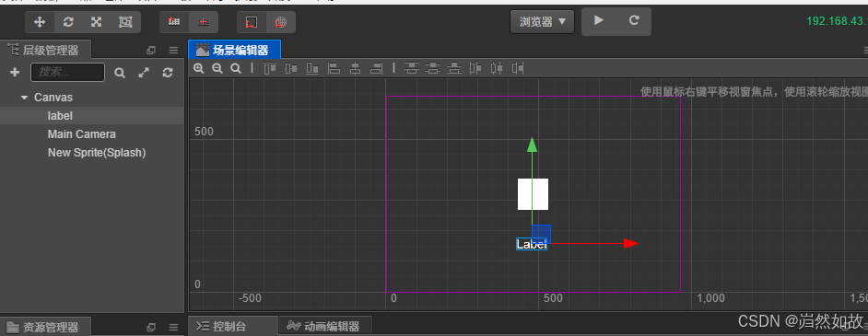Viewport: 868px width, 336px height.
Task: Click the scene zoom in icon
Action: coord(199,68)
